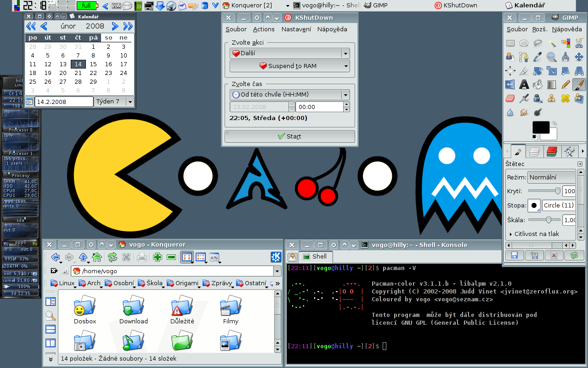Choose the Rotate tool in GIMP toolbox
This screenshot has width=588, height=368.
[x=538, y=71]
